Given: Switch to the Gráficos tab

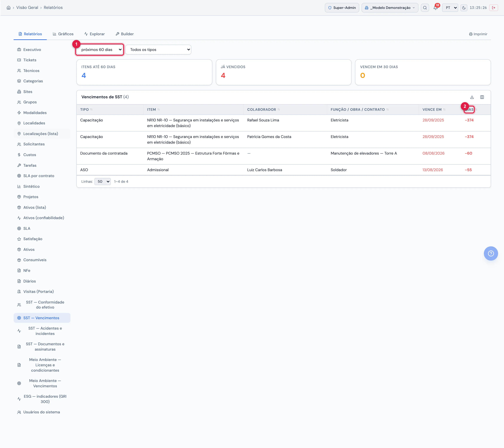Looking at the screenshot, I should (x=63, y=34).
